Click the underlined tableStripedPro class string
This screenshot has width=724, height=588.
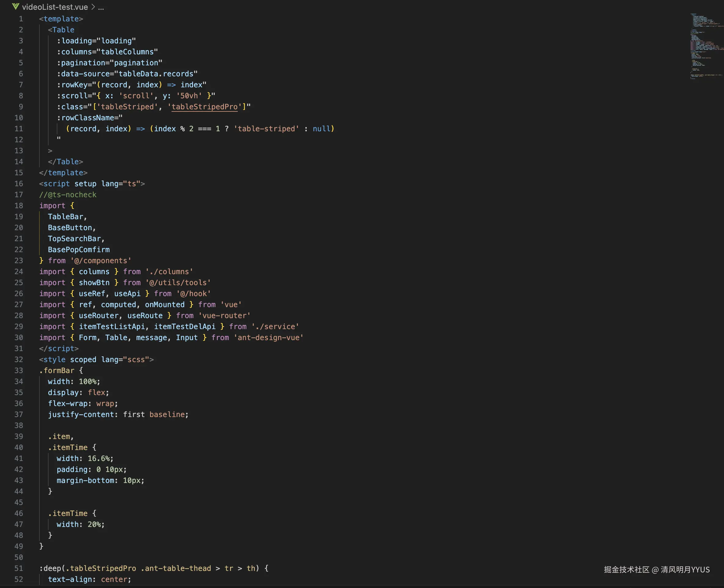click(x=204, y=107)
